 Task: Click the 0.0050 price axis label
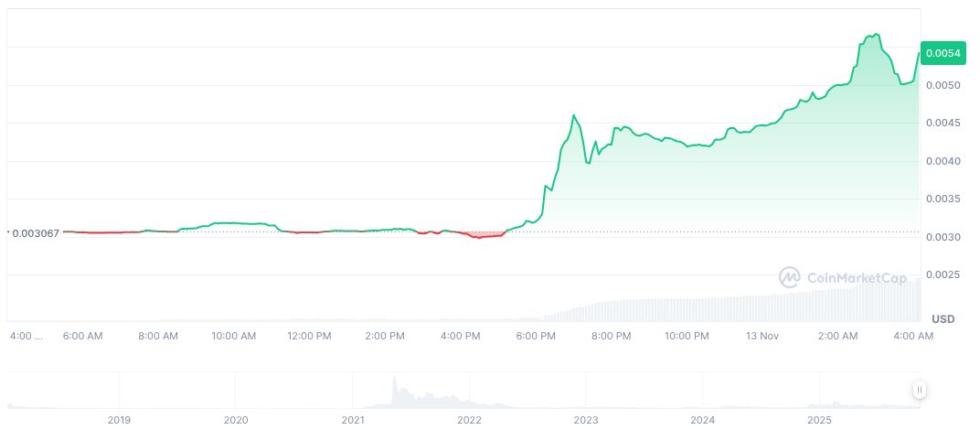(942, 85)
